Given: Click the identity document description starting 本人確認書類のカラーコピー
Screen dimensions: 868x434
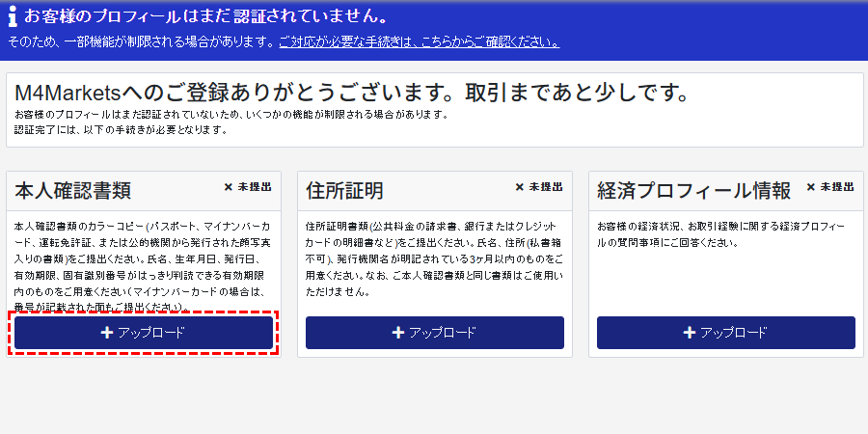Looking at the screenshot, I should point(143,267).
